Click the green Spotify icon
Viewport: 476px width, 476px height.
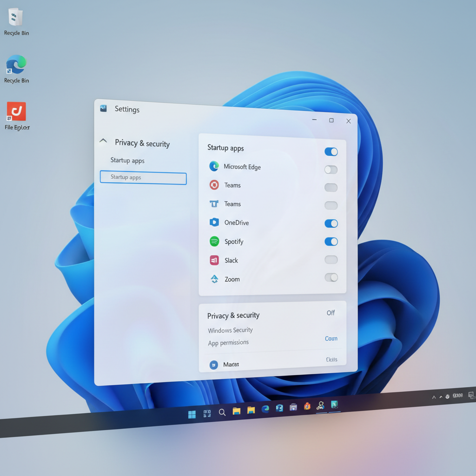pos(214,241)
